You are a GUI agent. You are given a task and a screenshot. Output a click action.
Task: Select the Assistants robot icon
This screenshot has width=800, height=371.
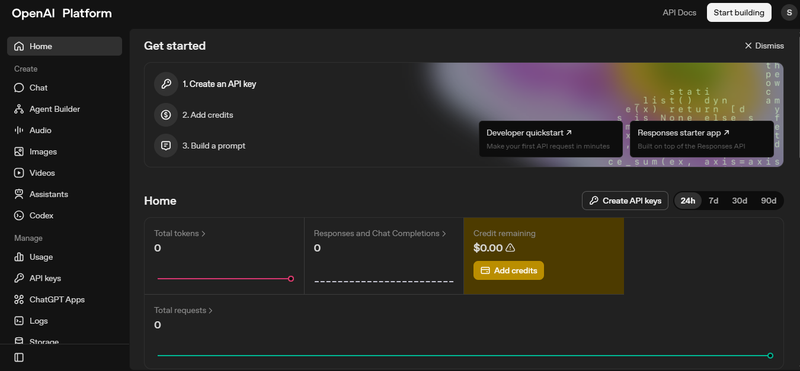coord(19,194)
